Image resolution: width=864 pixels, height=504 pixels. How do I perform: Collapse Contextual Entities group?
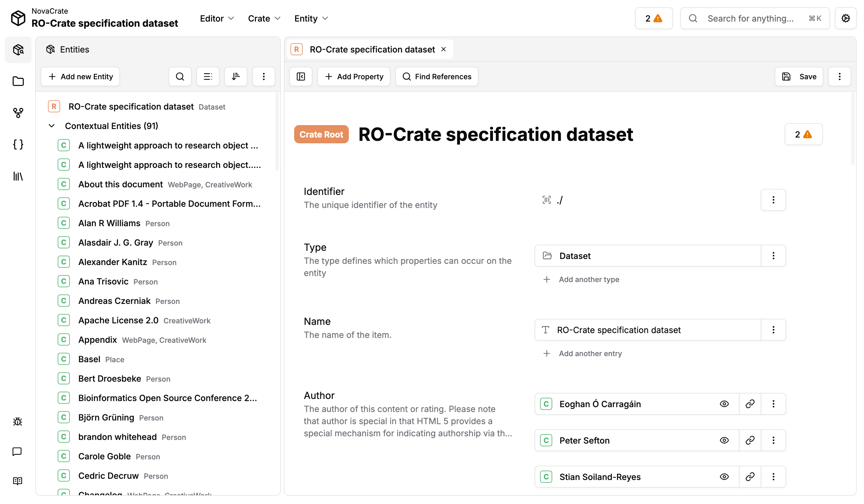pyautogui.click(x=52, y=126)
